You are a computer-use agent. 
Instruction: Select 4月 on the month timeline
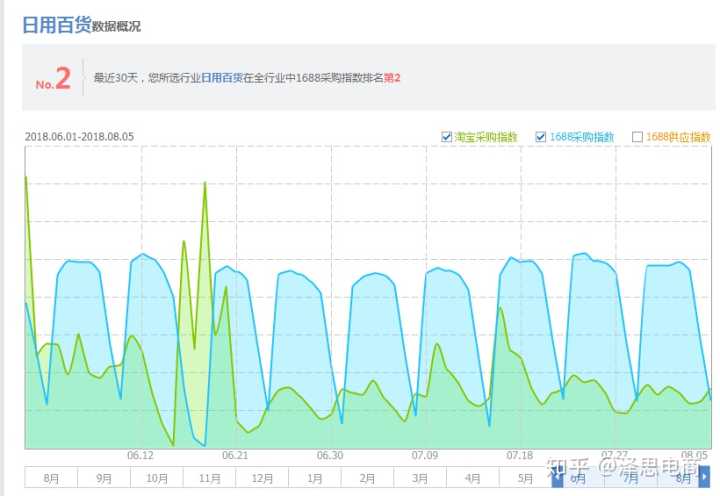472,478
